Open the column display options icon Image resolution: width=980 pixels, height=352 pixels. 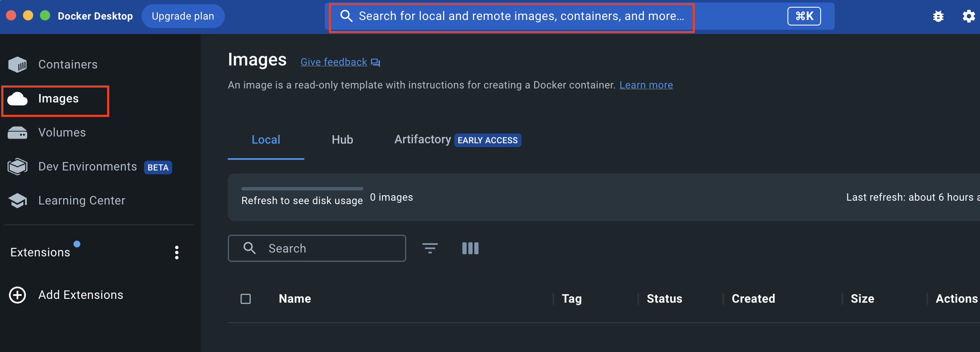point(470,248)
